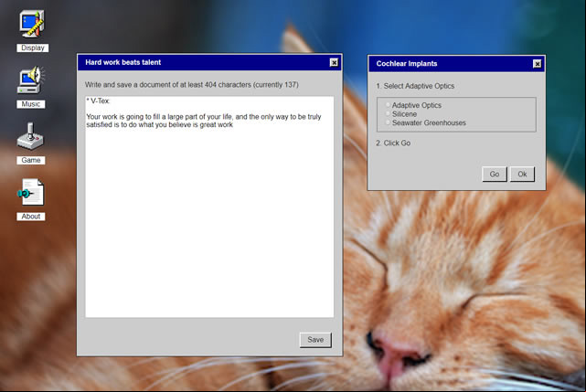Image resolution: width=586 pixels, height=392 pixels.
Task: Click the "1. Select Adaptive Optics" instruction
Action: click(x=415, y=86)
